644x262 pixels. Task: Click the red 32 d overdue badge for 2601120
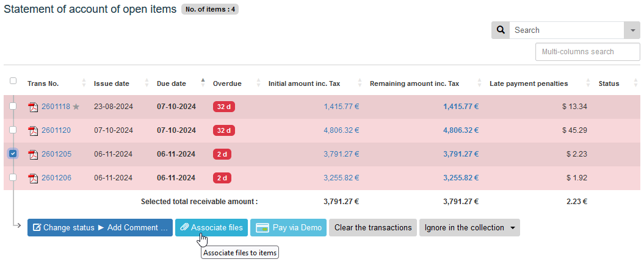pos(223,130)
